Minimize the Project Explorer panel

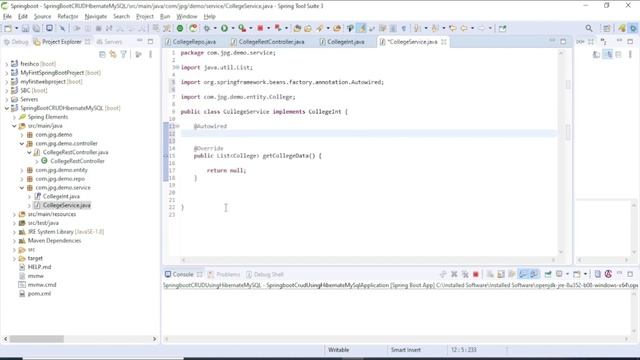pos(140,41)
